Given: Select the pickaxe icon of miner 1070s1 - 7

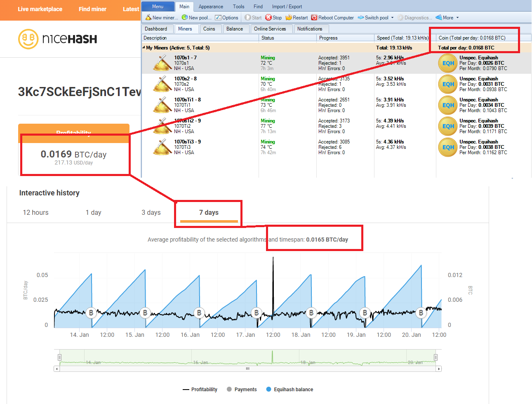Looking at the screenshot, I should (162, 63).
